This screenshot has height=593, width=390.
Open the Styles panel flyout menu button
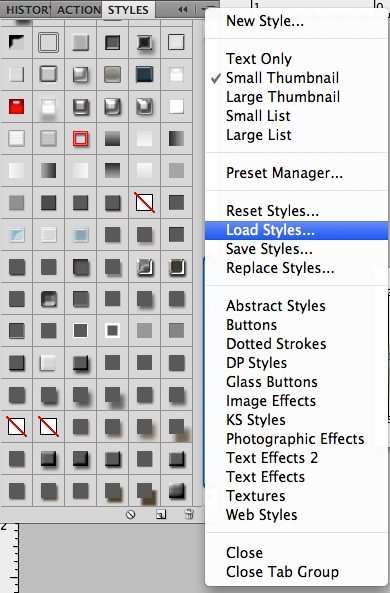click(x=207, y=9)
